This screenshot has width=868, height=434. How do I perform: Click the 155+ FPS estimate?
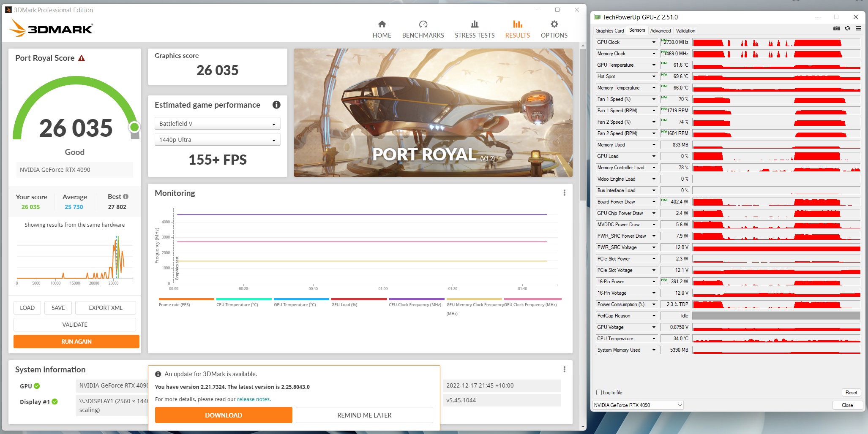pyautogui.click(x=218, y=160)
